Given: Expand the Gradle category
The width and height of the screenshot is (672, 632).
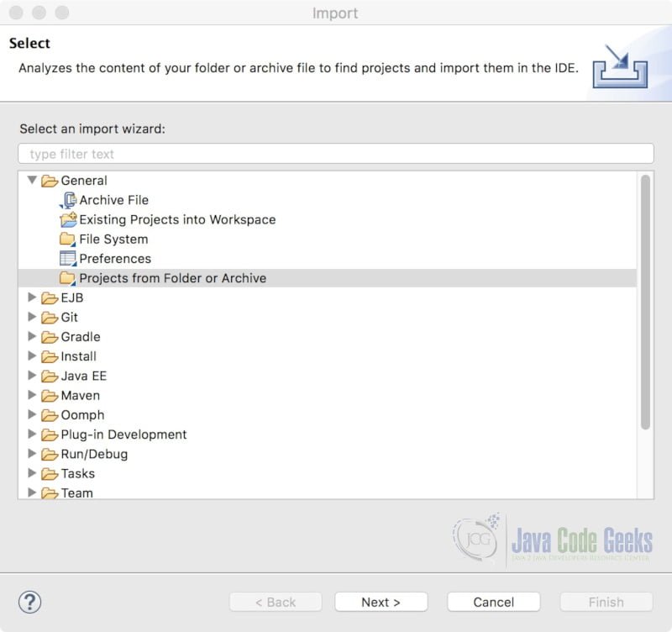Looking at the screenshot, I should click(33, 336).
